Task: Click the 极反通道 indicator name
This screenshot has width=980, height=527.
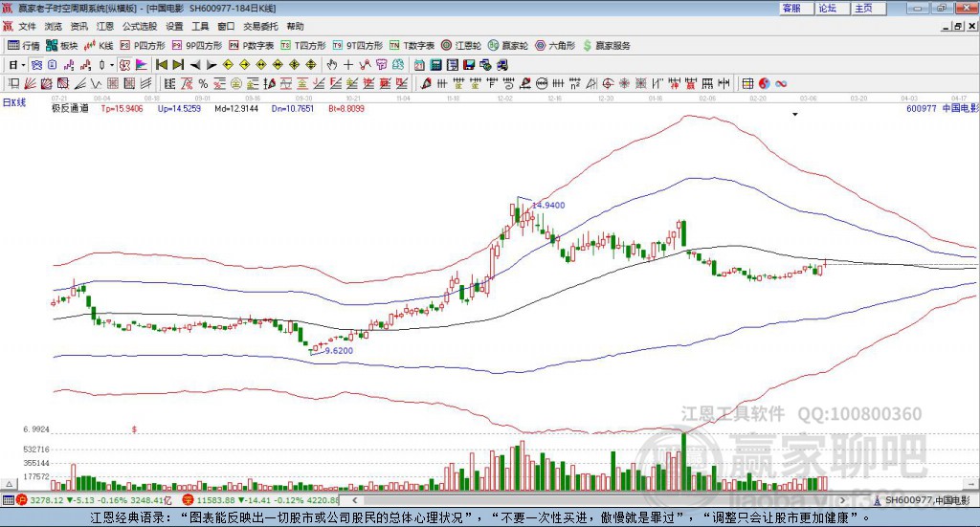Action: pos(70,109)
